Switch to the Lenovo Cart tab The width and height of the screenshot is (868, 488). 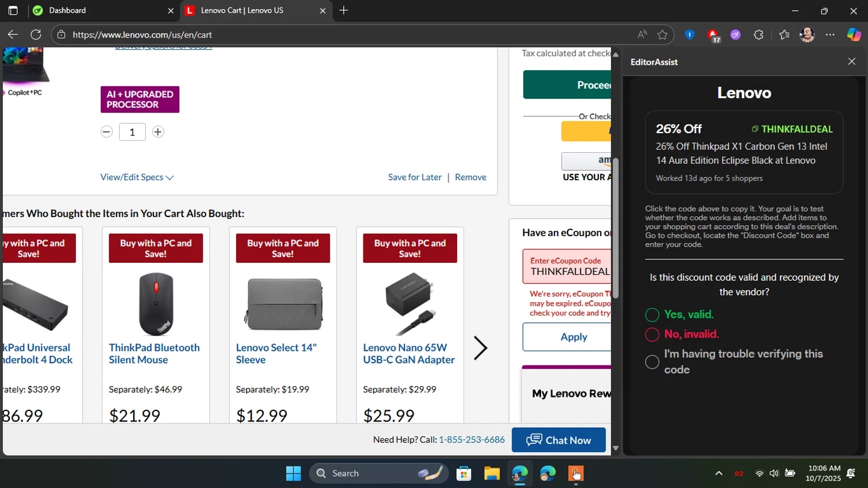click(257, 10)
